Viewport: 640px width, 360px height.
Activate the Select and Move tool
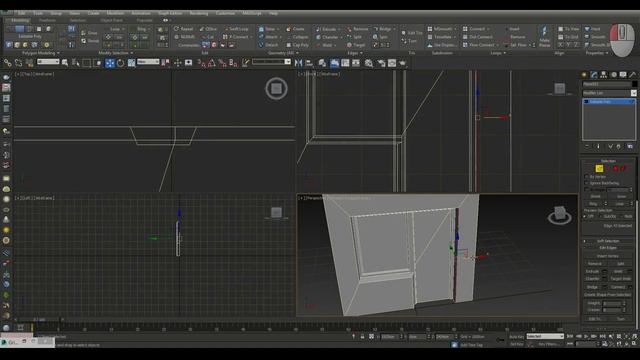pyautogui.click(x=110, y=63)
